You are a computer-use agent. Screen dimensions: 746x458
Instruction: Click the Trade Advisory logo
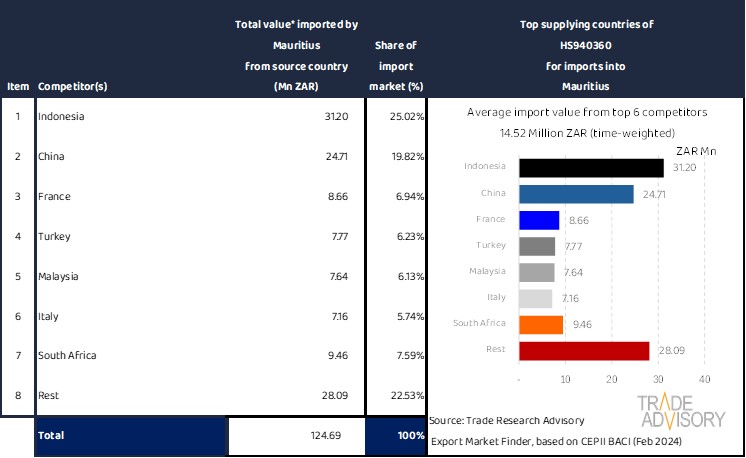click(x=682, y=411)
